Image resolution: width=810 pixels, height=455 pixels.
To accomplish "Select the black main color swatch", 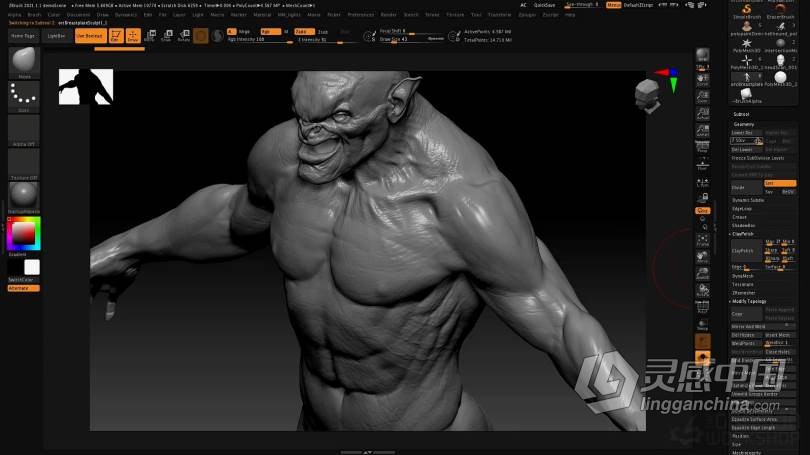I will click(x=15, y=267).
